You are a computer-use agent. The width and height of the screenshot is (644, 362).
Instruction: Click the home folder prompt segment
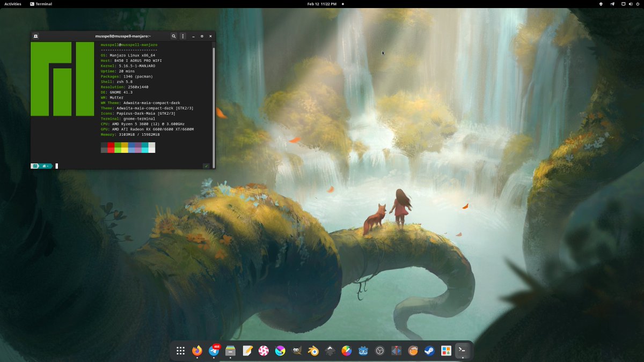pos(46,166)
